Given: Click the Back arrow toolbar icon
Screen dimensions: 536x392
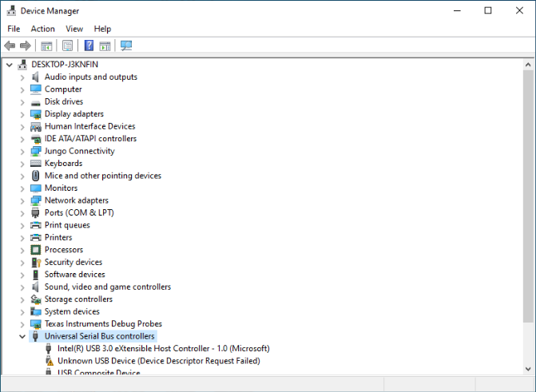Looking at the screenshot, I should [x=10, y=46].
